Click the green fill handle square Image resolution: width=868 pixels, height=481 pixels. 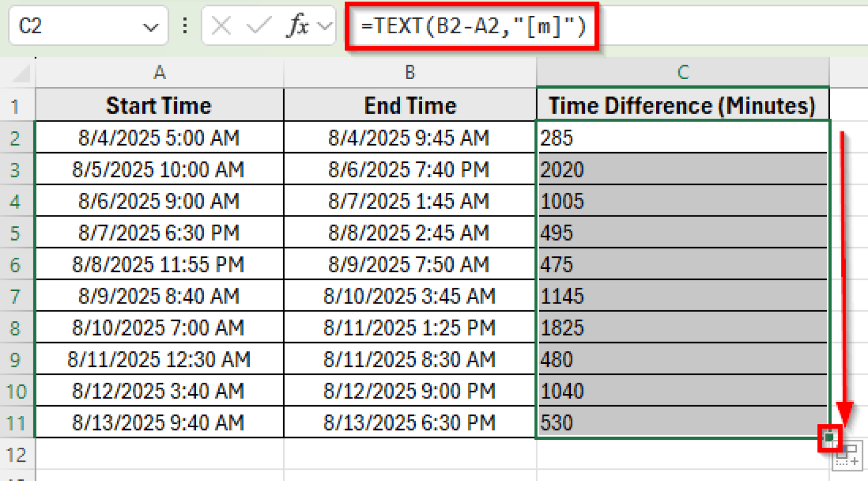[x=828, y=436]
